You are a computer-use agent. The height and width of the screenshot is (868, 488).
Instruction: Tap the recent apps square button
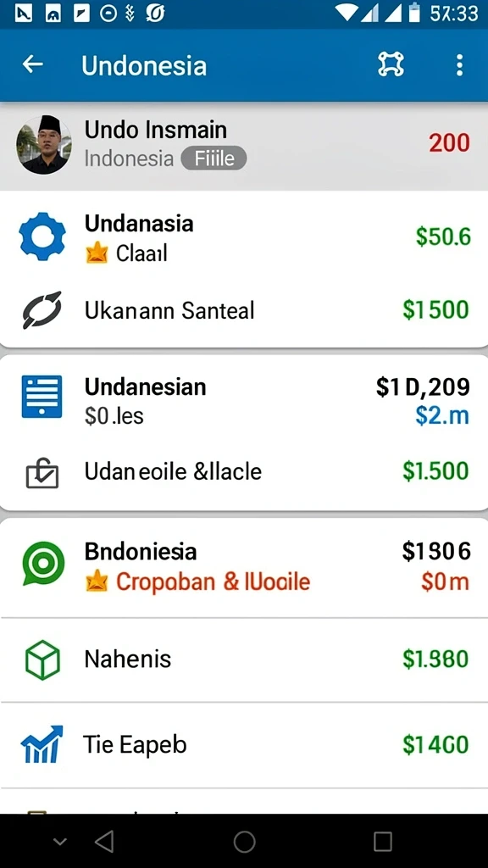point(383,842)
